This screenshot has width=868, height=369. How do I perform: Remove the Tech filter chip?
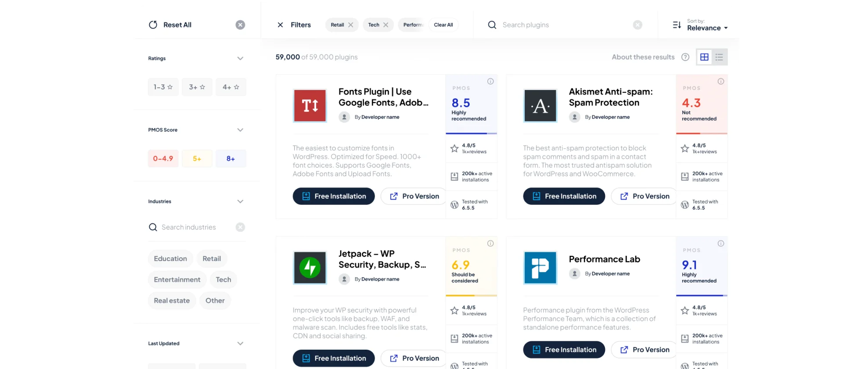point(386,25)
